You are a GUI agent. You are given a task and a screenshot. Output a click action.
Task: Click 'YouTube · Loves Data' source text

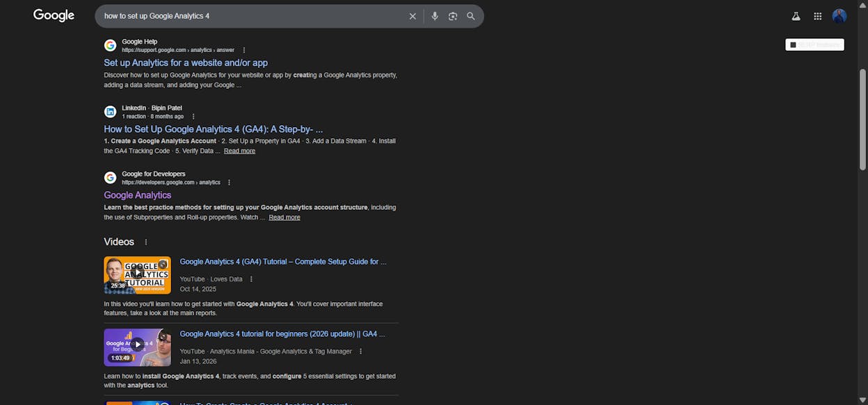[x=211, y=279]
